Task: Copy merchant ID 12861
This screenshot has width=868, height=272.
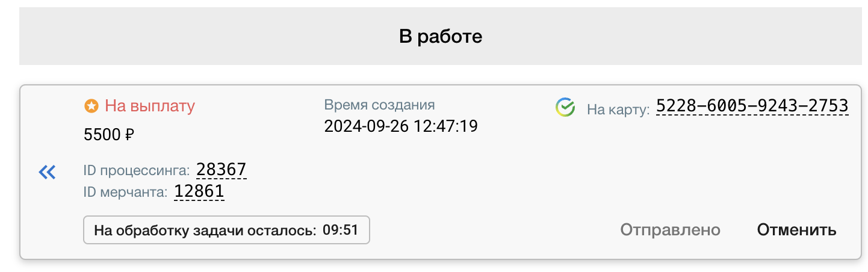Action: [x=199, y=192]
